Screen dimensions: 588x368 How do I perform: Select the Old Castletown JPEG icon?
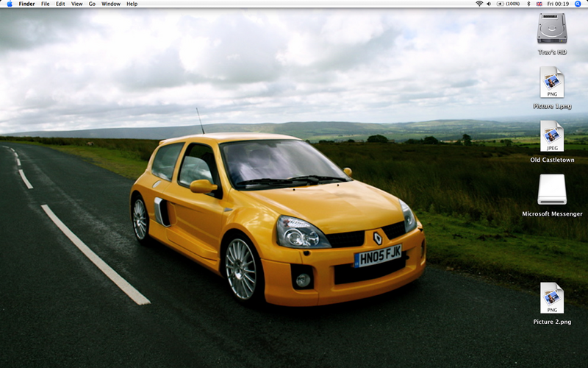pyautogui.click(x=552, y=136)
